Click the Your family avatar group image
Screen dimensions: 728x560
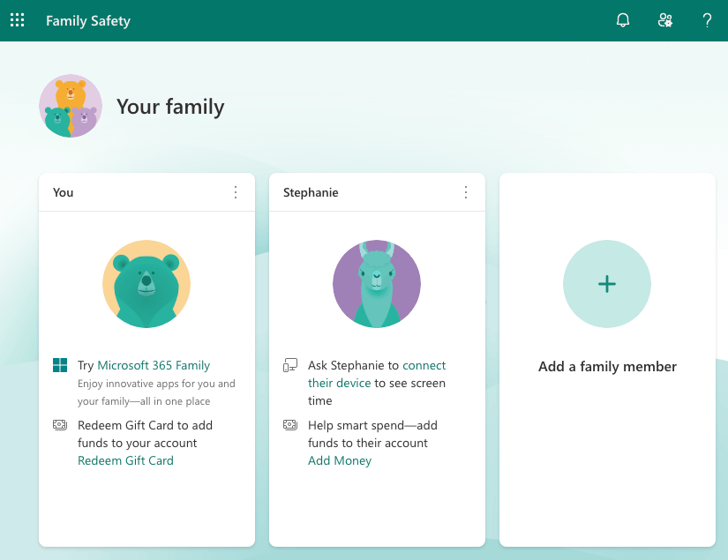point(71,105)
